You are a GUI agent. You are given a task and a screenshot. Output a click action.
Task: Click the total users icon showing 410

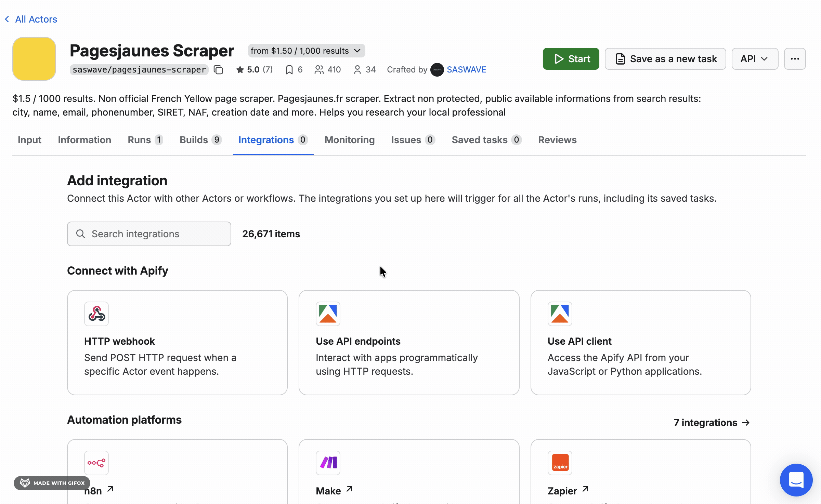[319, 70]
